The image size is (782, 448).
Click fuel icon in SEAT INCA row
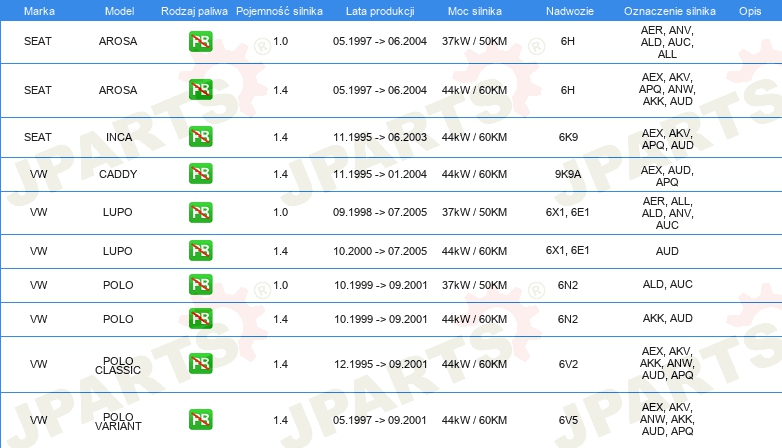[x=200, y=137]
